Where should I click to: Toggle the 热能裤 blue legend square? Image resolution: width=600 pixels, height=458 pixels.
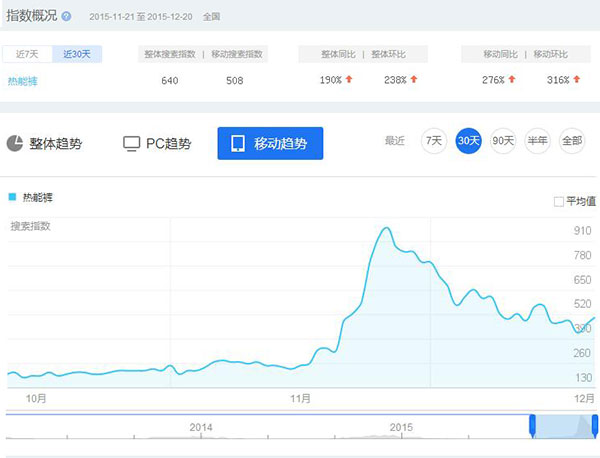[x=12, y=197]
